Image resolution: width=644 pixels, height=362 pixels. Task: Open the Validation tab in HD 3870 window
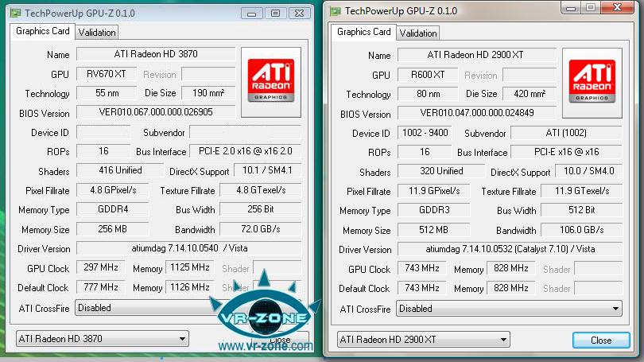coord(97,33)
